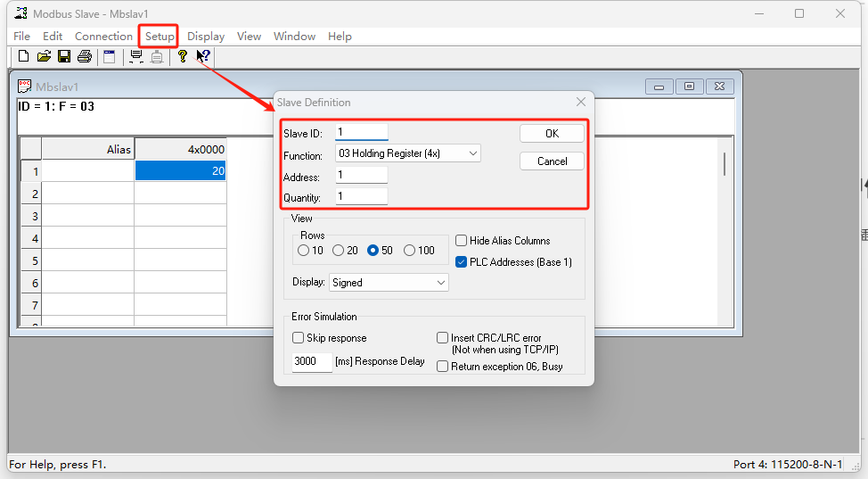The width and height of the screenshot is (868, 479).
Task: Click the Connect toolbar icon
Action: [x=136, y=57]
